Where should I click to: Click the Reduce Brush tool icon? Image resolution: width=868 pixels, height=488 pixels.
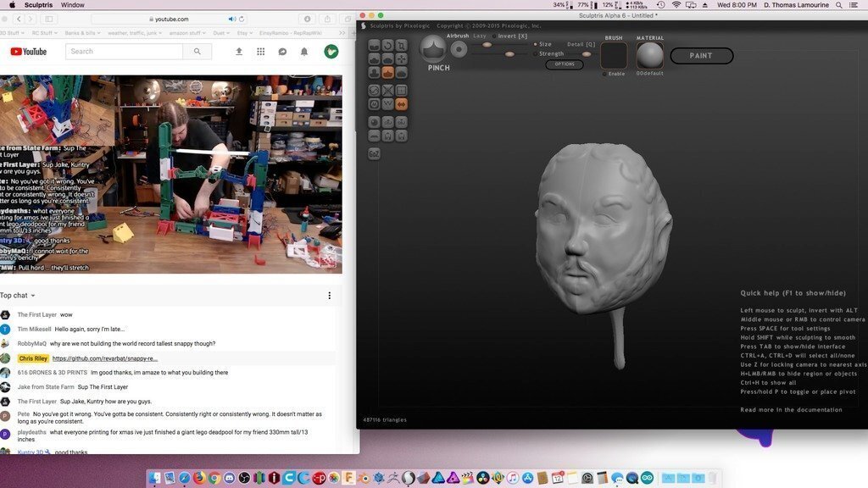point(374,90)
